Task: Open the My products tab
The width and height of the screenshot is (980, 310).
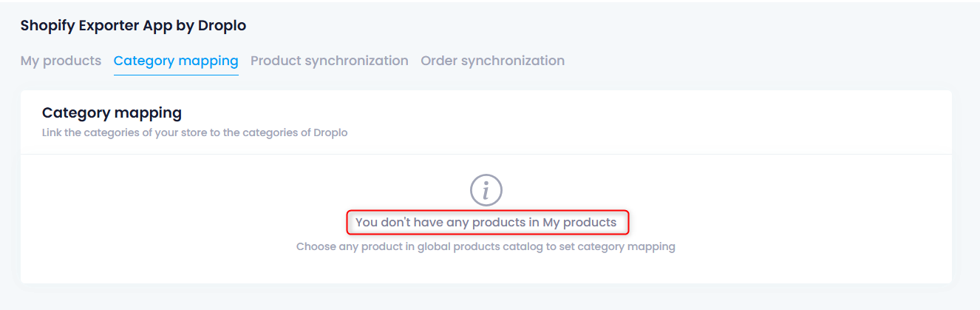Action: pos(61,61)
